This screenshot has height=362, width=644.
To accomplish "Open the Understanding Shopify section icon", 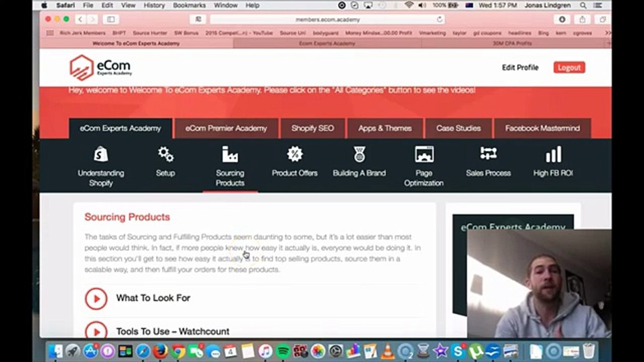I will pos(101,154).
